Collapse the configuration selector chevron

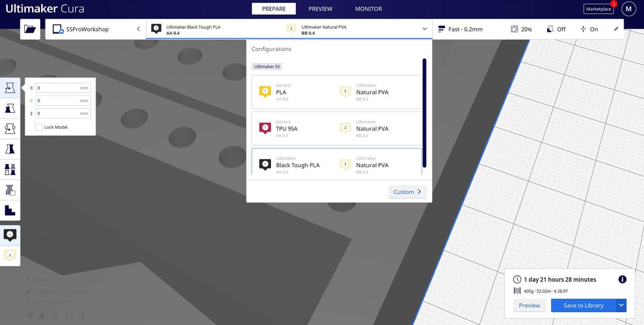(425, 29)
